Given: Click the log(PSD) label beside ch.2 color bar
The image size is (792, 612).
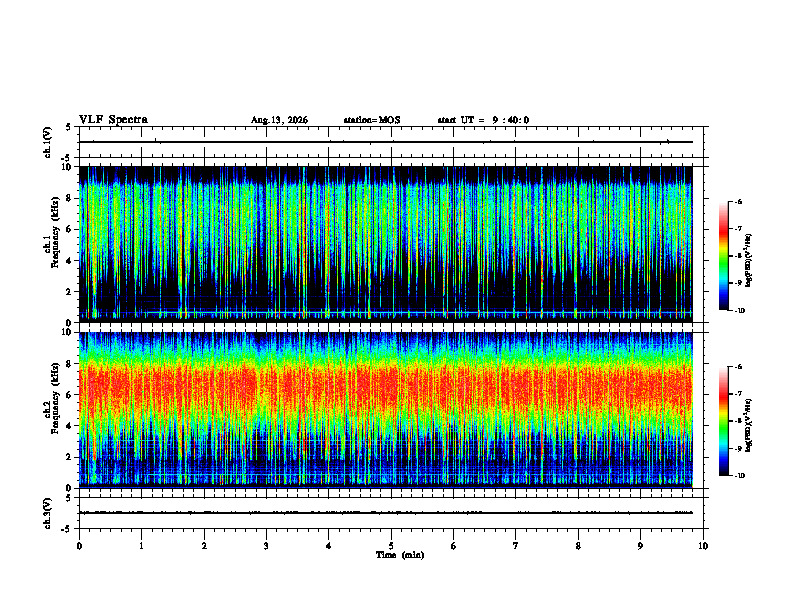Looking at the screenshot, I should (749, 425).
